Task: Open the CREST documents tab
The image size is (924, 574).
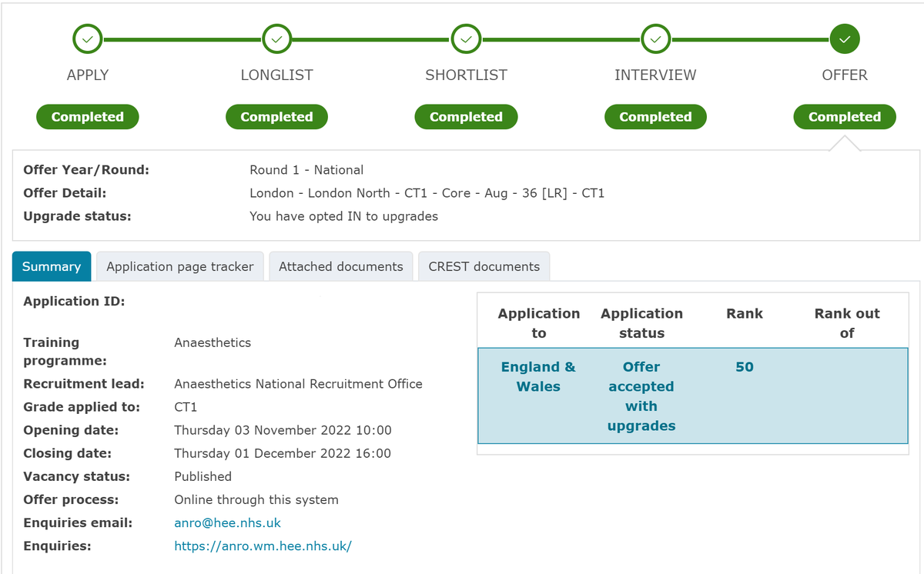Action: (x=484, y=266)
